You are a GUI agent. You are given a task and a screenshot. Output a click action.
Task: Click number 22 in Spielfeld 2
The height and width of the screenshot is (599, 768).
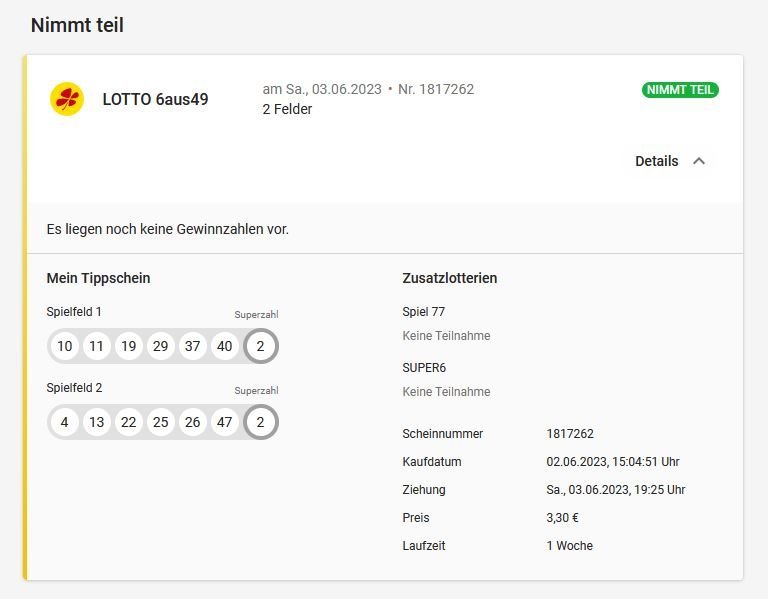pos(128,422)
